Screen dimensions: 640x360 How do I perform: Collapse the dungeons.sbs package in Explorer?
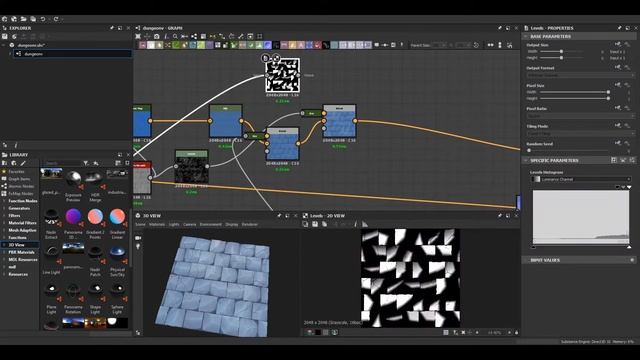[x=4, y=45]
